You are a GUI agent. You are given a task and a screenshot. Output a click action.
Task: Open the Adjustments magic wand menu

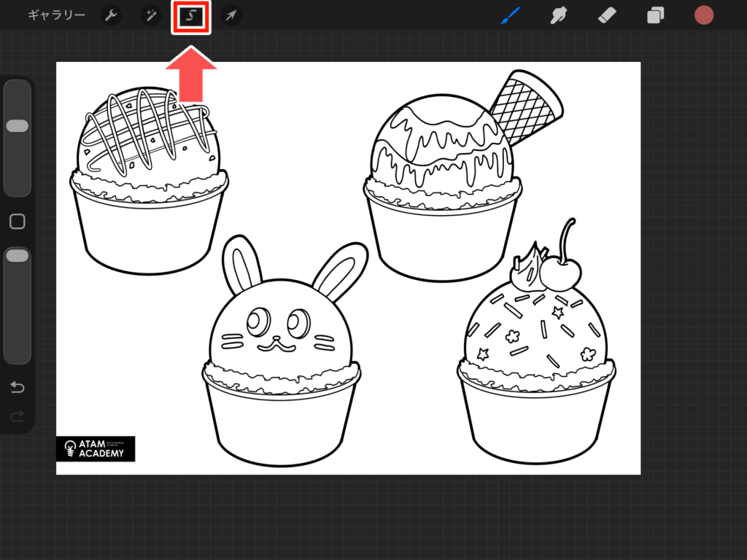point(151,15)
